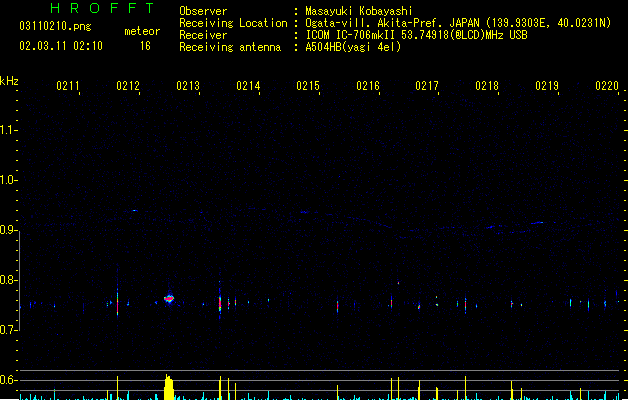Click the bright red meteor echo blob near 0213
The image size is (629, 400).
169,298
